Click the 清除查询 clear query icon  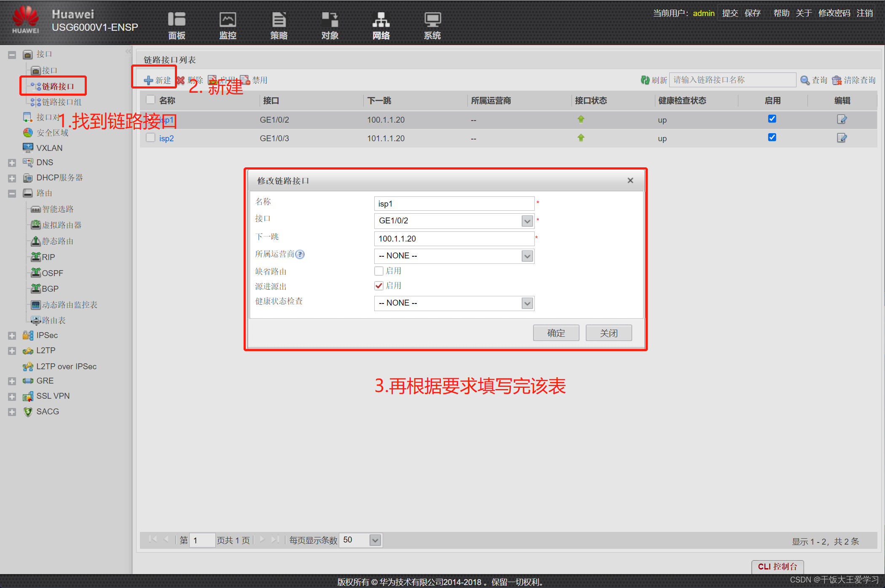click(837, 80)
